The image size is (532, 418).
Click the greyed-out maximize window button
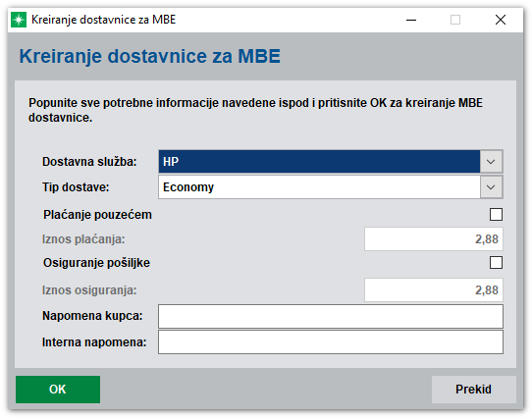coord(455,20)
